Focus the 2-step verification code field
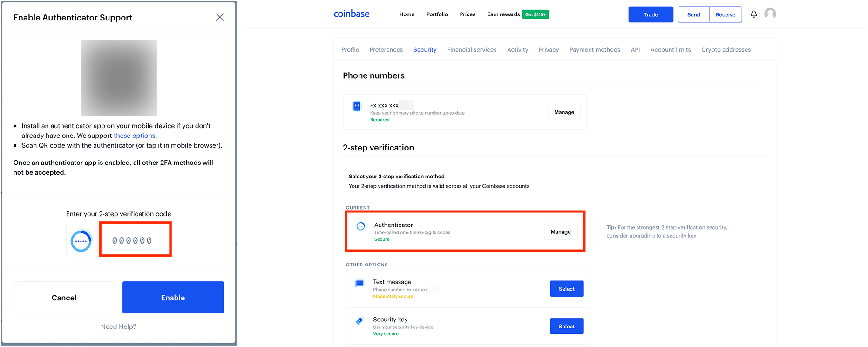Screen dimensions: 868x347 point(136,239)
